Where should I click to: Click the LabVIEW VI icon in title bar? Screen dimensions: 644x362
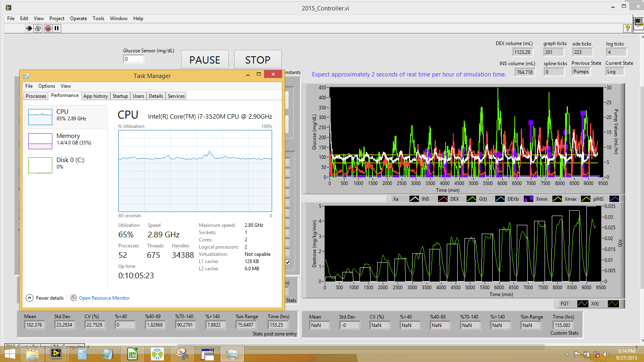point(8,8)
